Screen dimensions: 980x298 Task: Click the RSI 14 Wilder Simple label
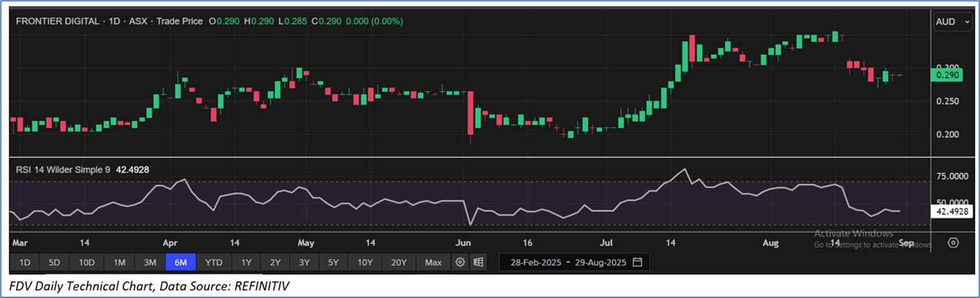click(64, 170)
